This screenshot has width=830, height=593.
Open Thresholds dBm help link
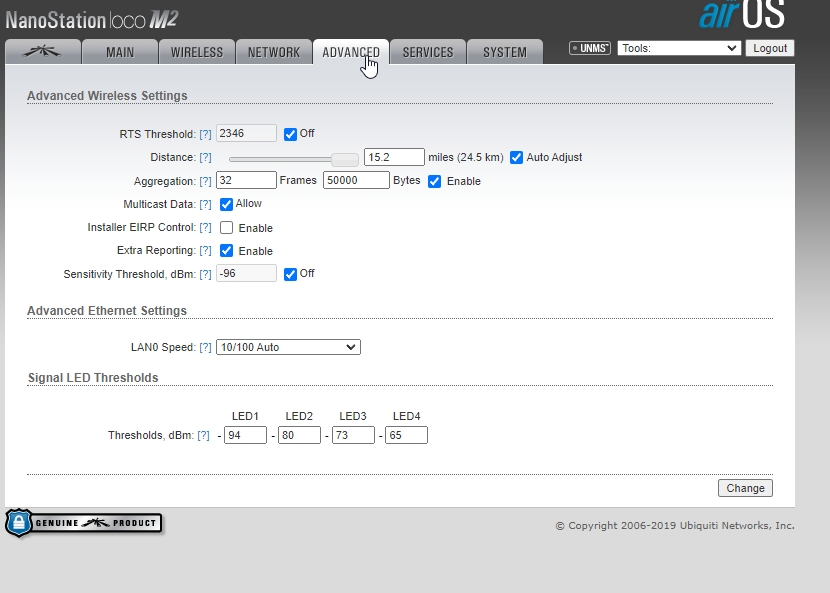[203, 435]
